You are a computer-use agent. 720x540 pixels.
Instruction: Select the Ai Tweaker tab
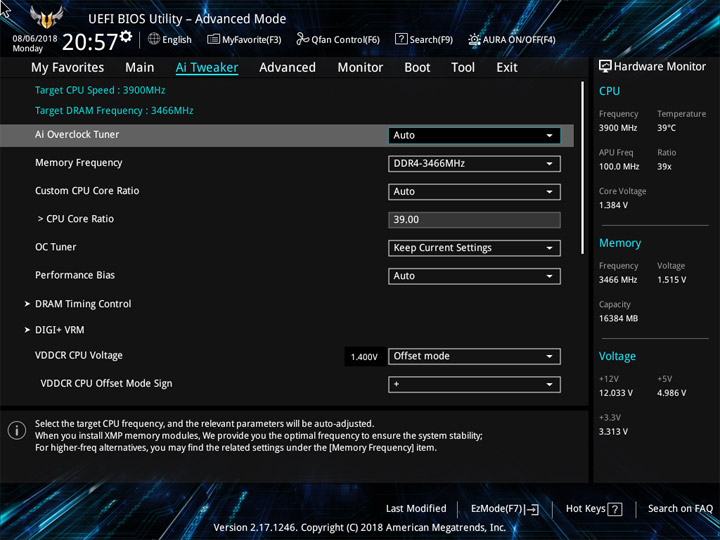(207, 68)
